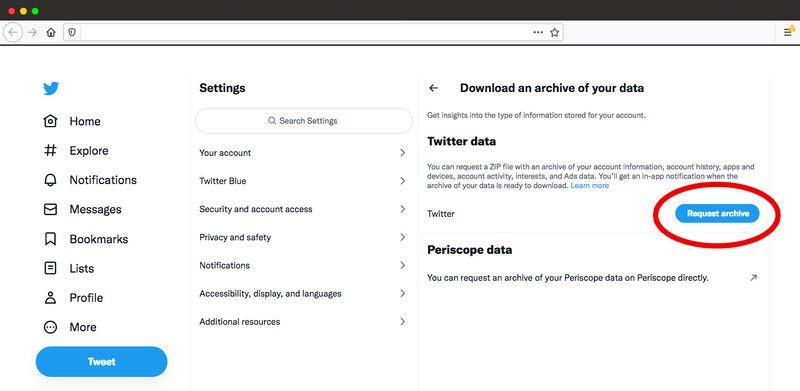This screenshot has height=391, width=800.
Task: Minimize window with the yellow button
Action: pyautogui.click(x=23, y=11)
